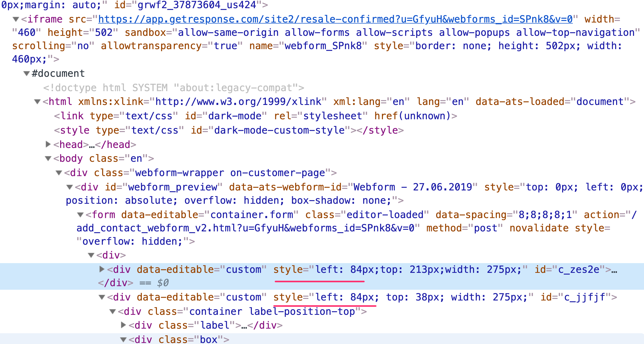The height and width of the screenshot is (344, 644).
Task: Open the getresponse iframe src link
Action: tap(335, 19)
